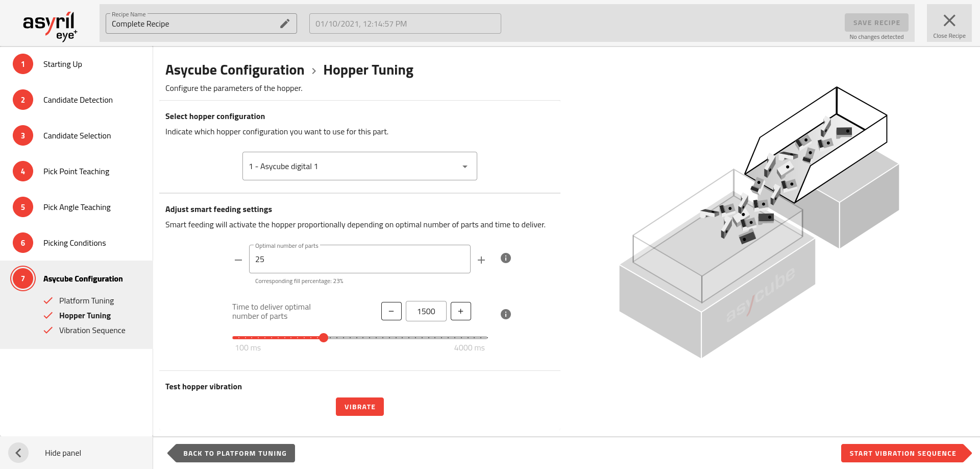Click the pencil icon to edit recipe name

pos(285,24)
